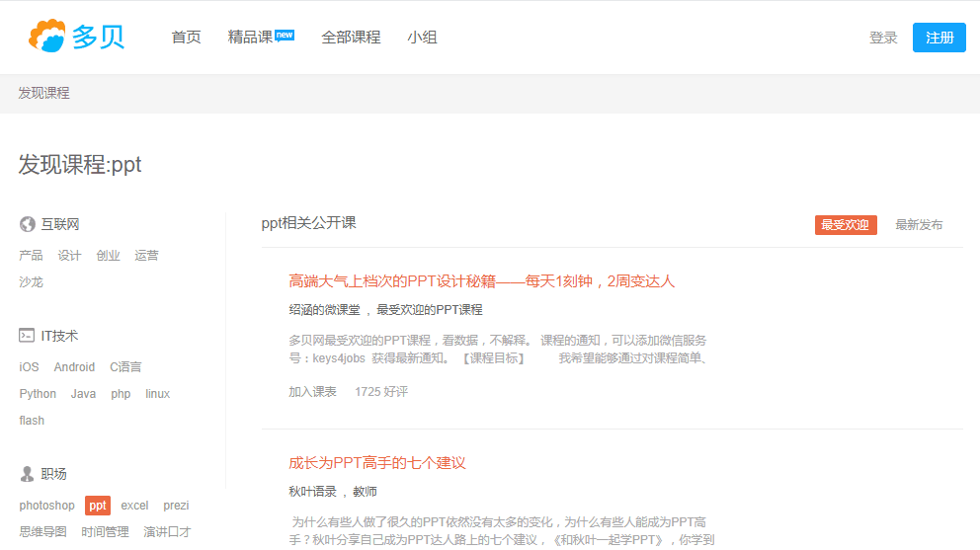Select the Python tag
The height and width of the screenshot is (550, 980).
point(38,394)
